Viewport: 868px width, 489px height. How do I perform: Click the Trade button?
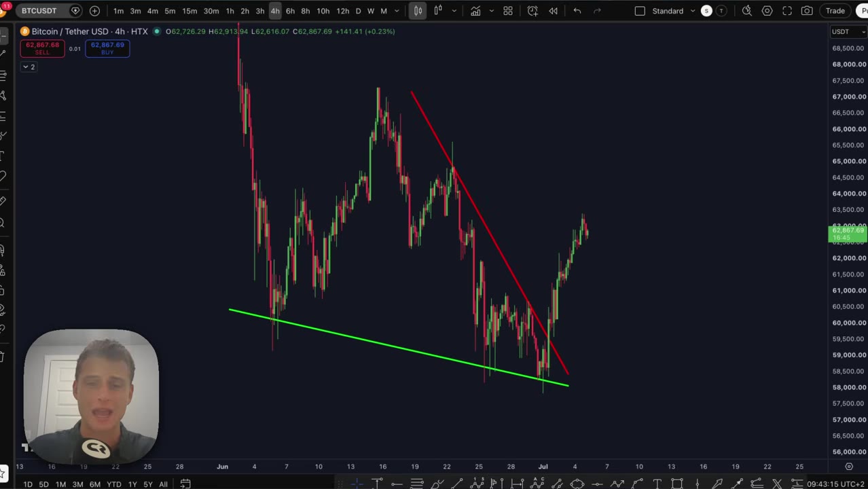click(x=835, y=11)
